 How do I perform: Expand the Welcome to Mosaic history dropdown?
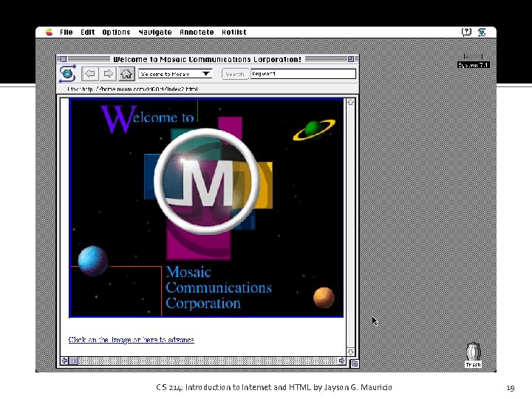(175, 74)
